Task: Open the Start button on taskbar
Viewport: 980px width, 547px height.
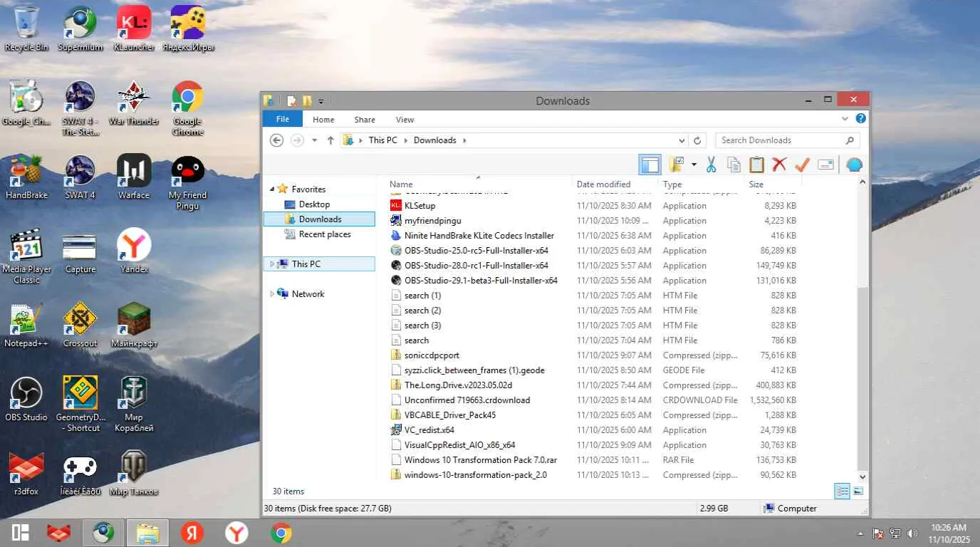Action: 20,533
